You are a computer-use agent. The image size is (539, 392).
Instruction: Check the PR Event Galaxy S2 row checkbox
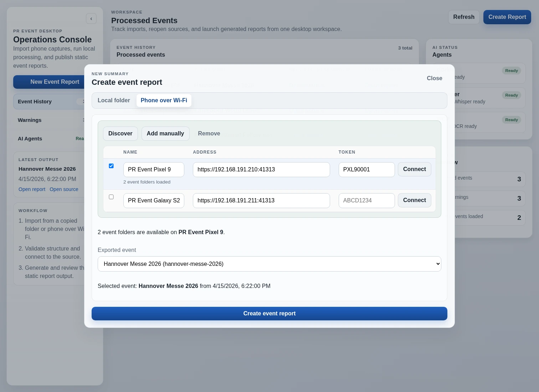pyautogui.click(x=111, y=197)
